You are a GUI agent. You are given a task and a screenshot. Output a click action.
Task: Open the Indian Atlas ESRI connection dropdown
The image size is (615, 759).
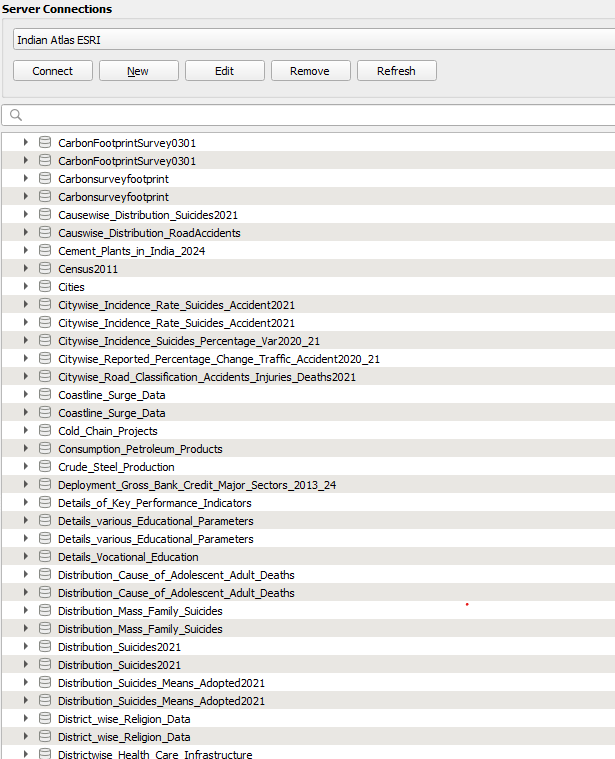pos(312,40)
